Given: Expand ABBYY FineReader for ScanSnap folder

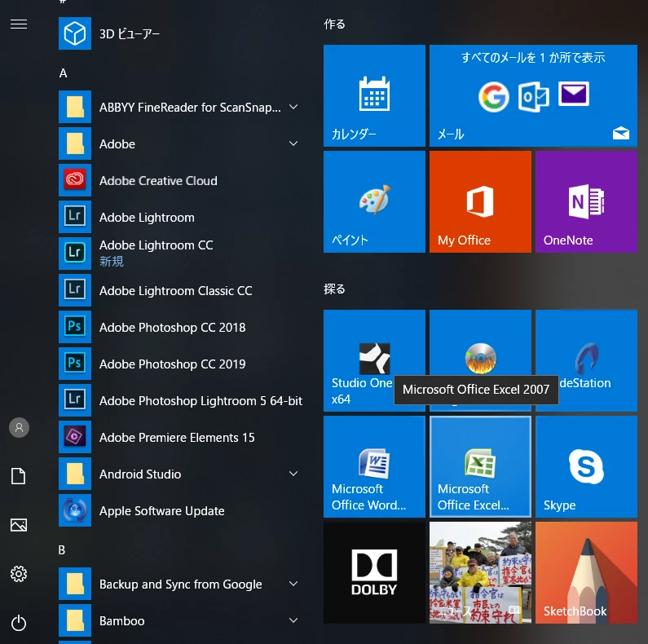Looking at the screenshot, I should (x=293, y=107).
